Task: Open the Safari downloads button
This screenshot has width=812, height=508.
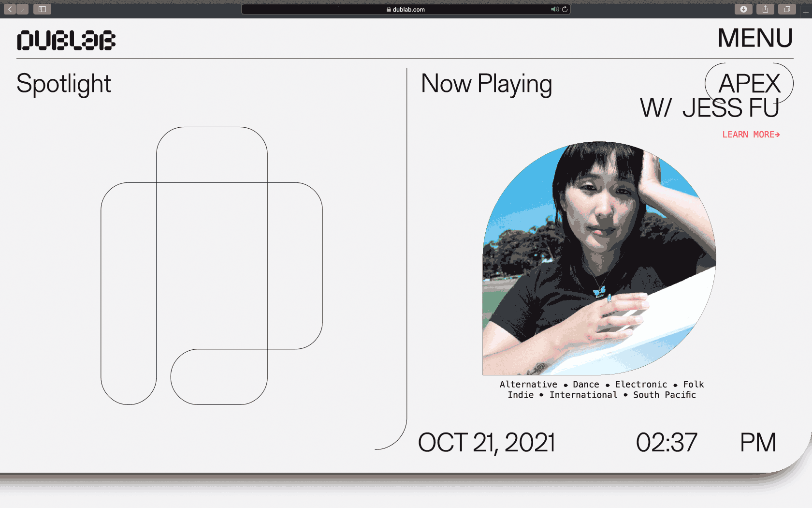Action: 743,9
